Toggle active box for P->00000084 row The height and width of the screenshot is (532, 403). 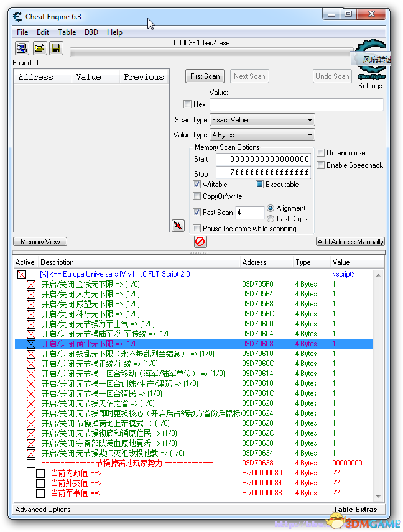point(40,483)
